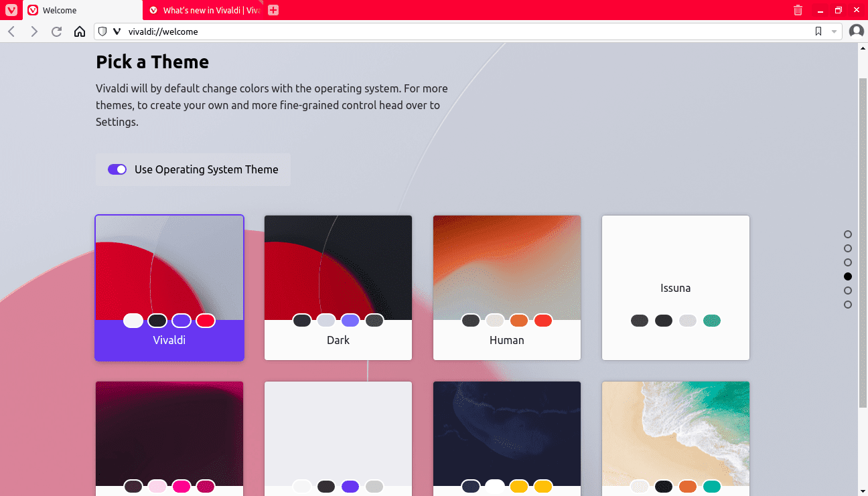The image size is (868, 496).
Task: Select the Dark theme card
Action: pos(338,288)
